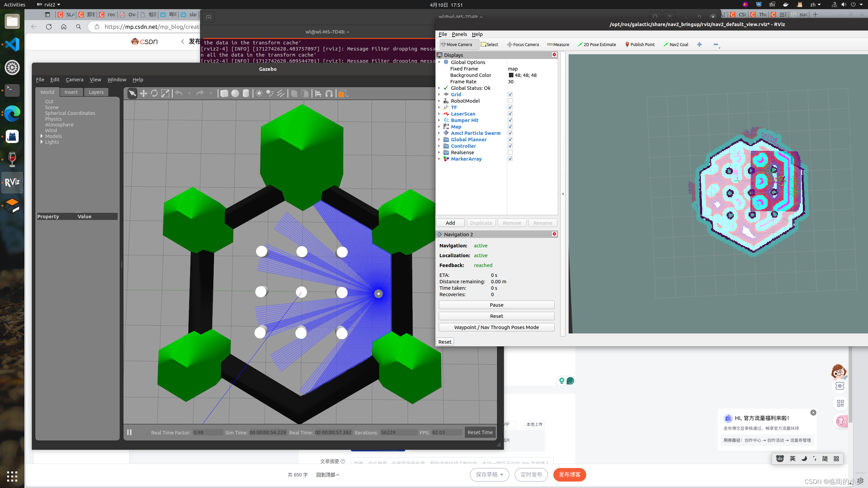Toggle visibility of LaserScan display
The width and height of the screenshot is (868, 488).
click(x=510, y=113)
